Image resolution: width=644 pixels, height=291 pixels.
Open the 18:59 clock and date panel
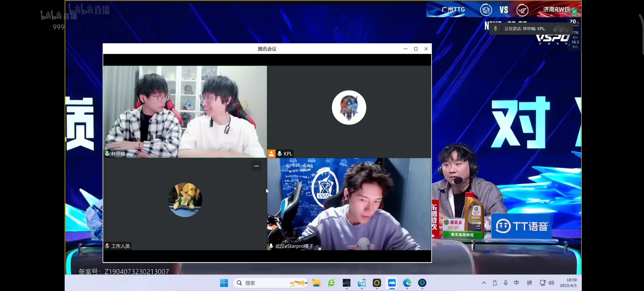pyautogui.click(x=568, y=283)
